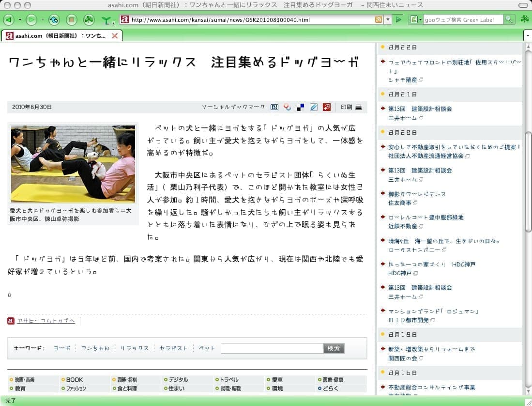Expand the URL bar history dropdown
532x406 pixels.
[x=388, y=20]
